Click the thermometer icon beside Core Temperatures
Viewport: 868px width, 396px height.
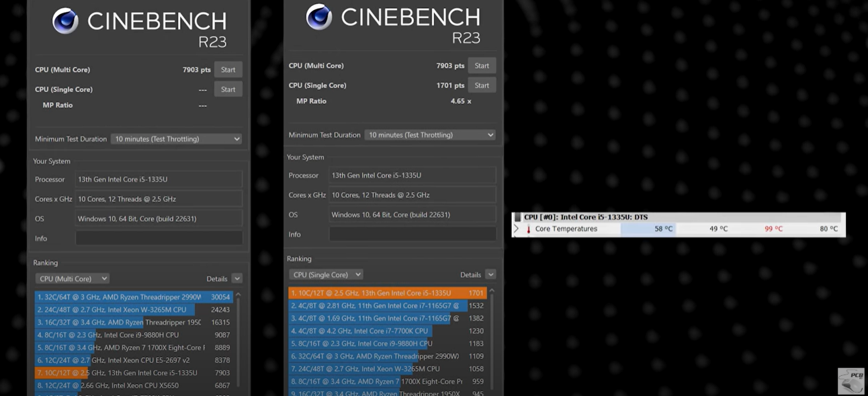529,229
